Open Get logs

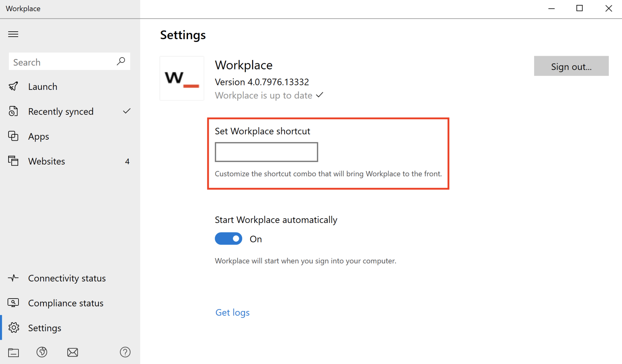[x=232, y=312]
